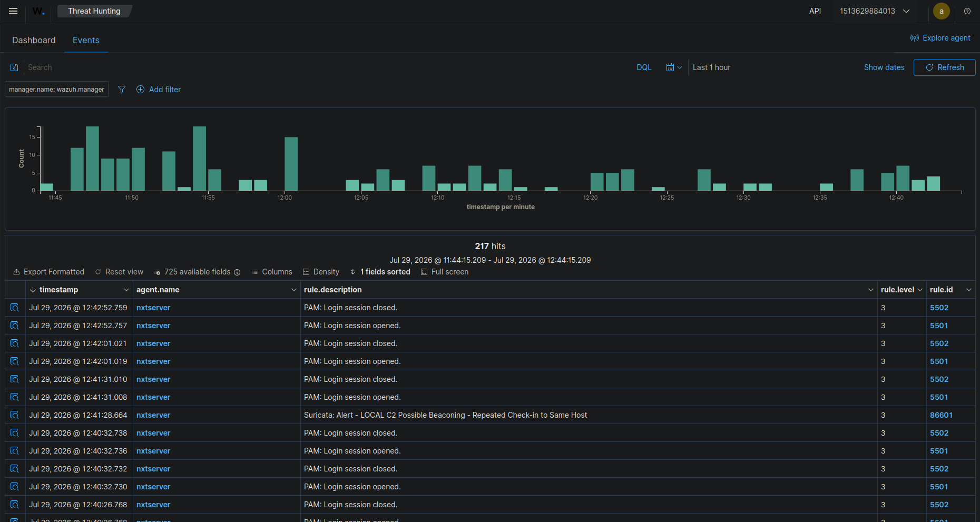Screen dimensions: 980x522
Task: Click the 217 hits count text
Action: (490, 246)
